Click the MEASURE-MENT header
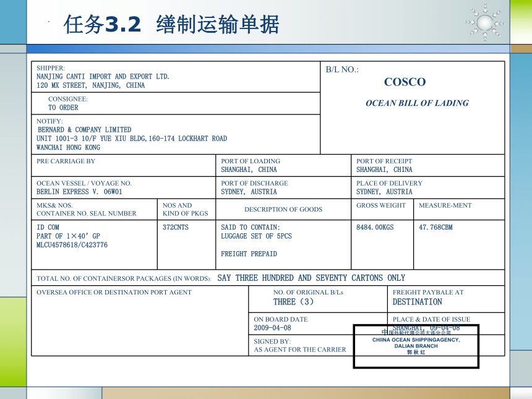Image resolution: width=532 pixels, height=399 pixels. [445, 205]
